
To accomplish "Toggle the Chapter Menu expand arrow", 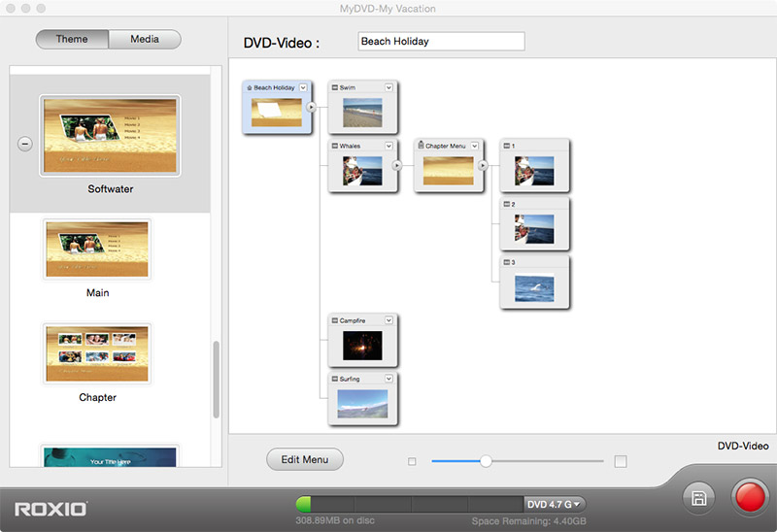I will click(482, 165).
